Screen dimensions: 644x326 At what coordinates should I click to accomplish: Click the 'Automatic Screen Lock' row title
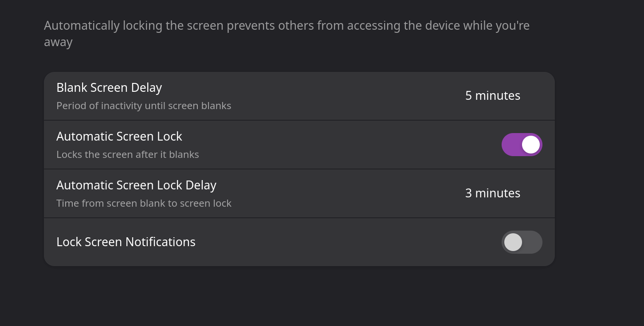[119, 136]
